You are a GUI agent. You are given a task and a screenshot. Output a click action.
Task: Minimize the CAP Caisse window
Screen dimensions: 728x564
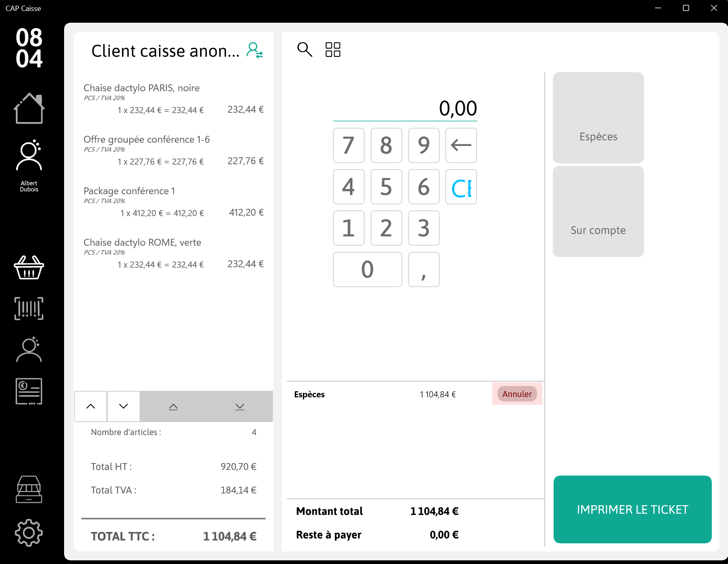(658, 8)
